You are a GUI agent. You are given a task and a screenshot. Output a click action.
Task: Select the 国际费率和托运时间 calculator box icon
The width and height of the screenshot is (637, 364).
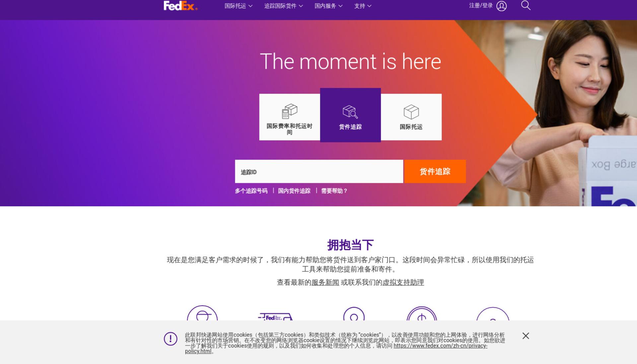click(289, 111)
